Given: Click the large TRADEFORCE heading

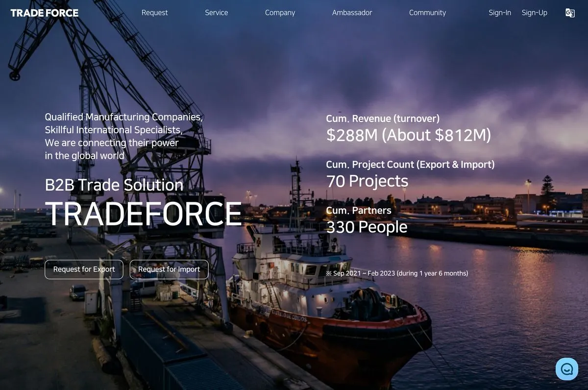Looking at the screenshot, I should 143,214.
